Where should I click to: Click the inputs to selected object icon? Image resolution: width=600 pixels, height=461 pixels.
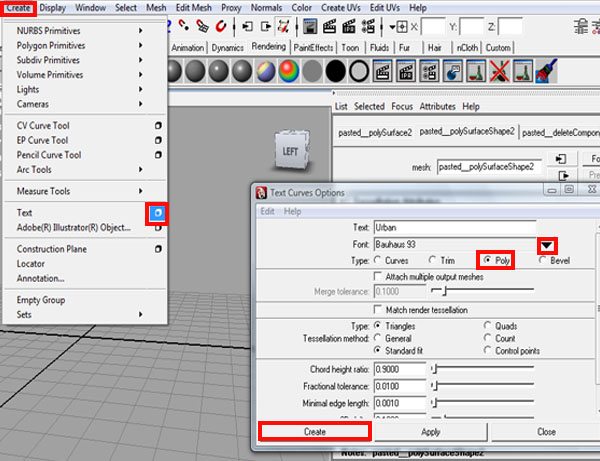[x=247, y=26]
